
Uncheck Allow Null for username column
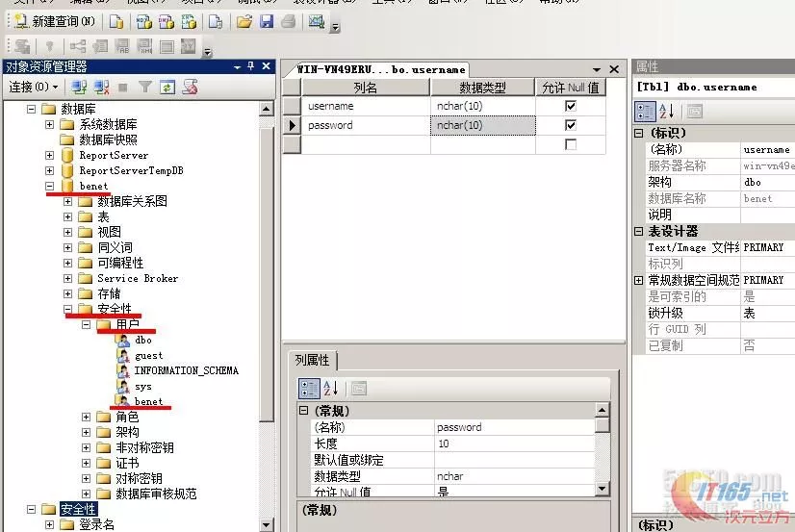coord(571,106)
